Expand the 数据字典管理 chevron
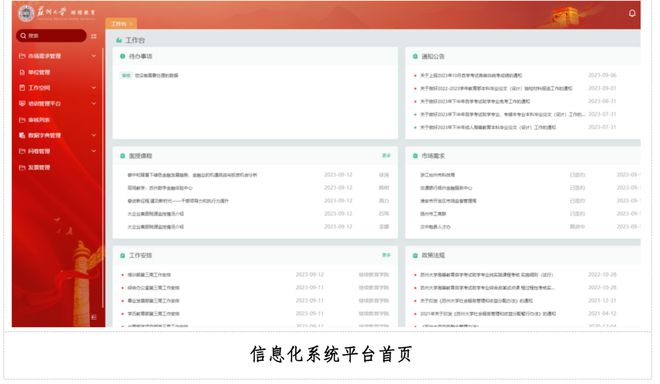 pos(94,135)
